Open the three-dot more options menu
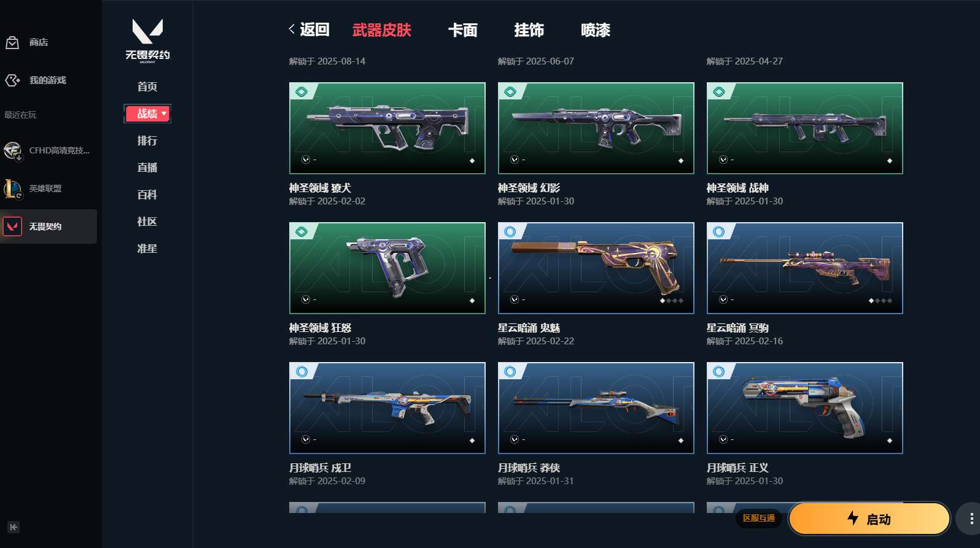Image resolution: width=980 pixels, height=548 pixels. tap(971, 519)
